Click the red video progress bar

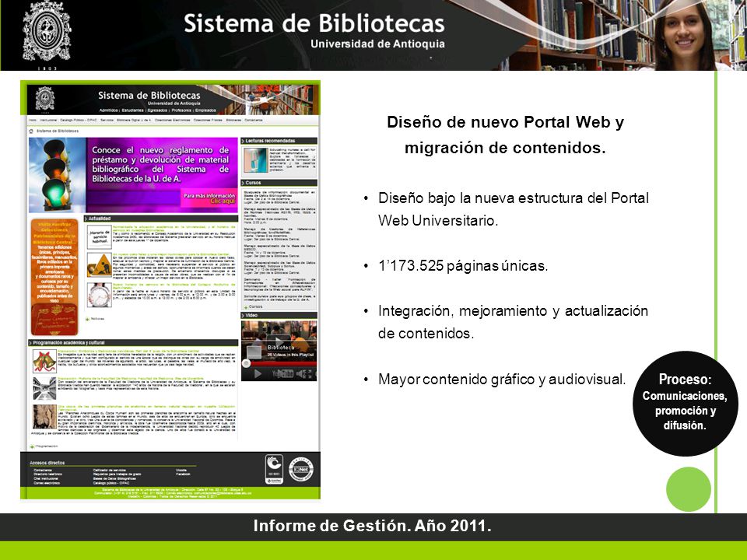tap(283, 364)
